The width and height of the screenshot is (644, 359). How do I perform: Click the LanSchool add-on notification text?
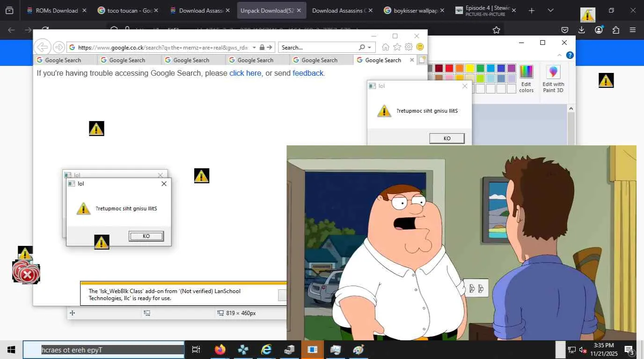tap(164, 294)
